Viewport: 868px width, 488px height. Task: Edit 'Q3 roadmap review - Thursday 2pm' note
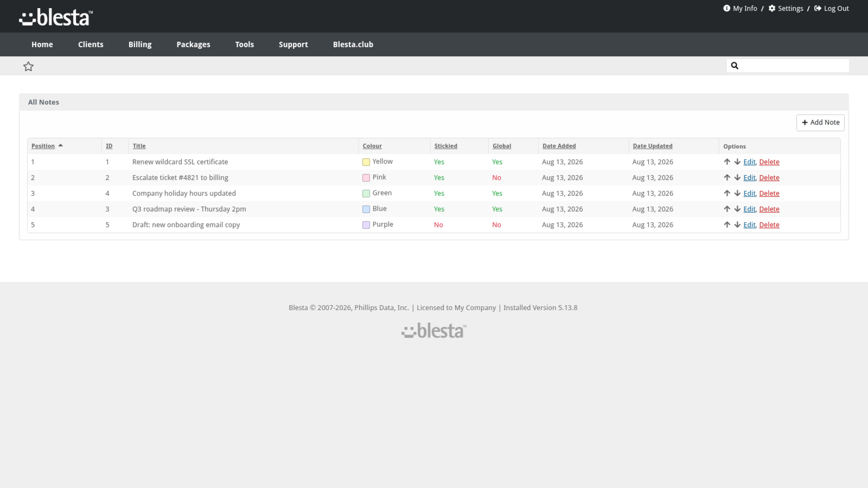[749, 209]
